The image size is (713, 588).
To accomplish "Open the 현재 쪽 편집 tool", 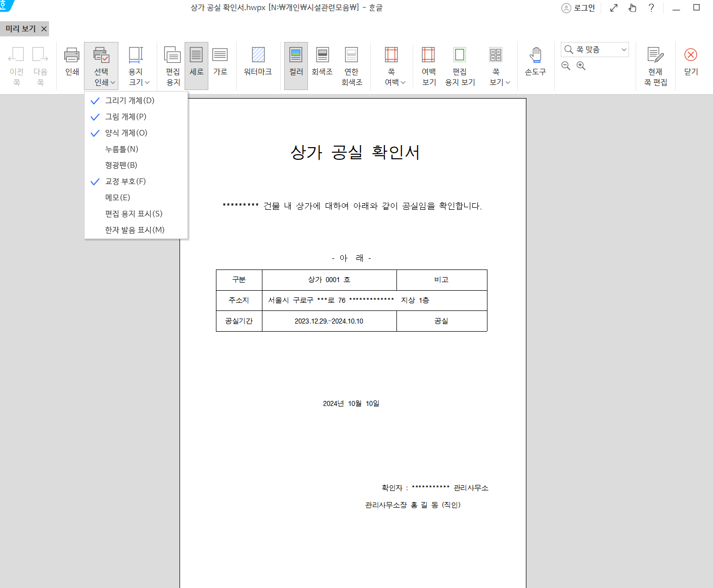I will click(655, 65).
